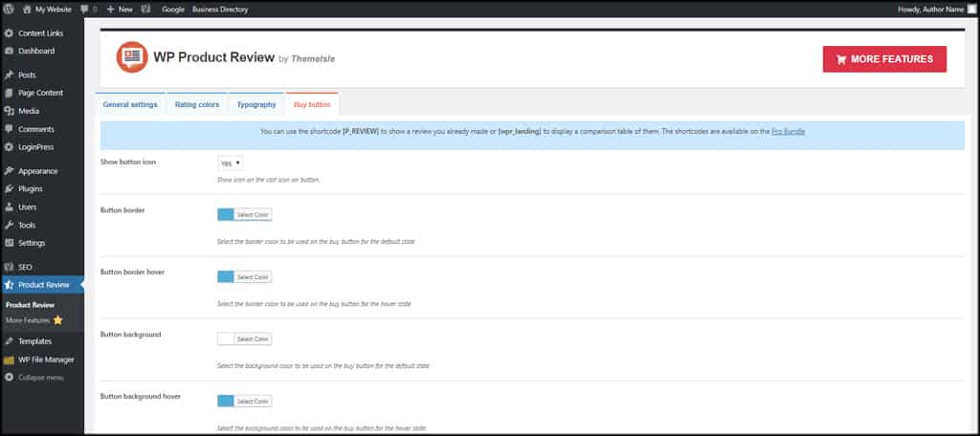Viewport: 980px width, 436px height.
Task: Click the MORE FEATURES button
Action: coord(884,59)
